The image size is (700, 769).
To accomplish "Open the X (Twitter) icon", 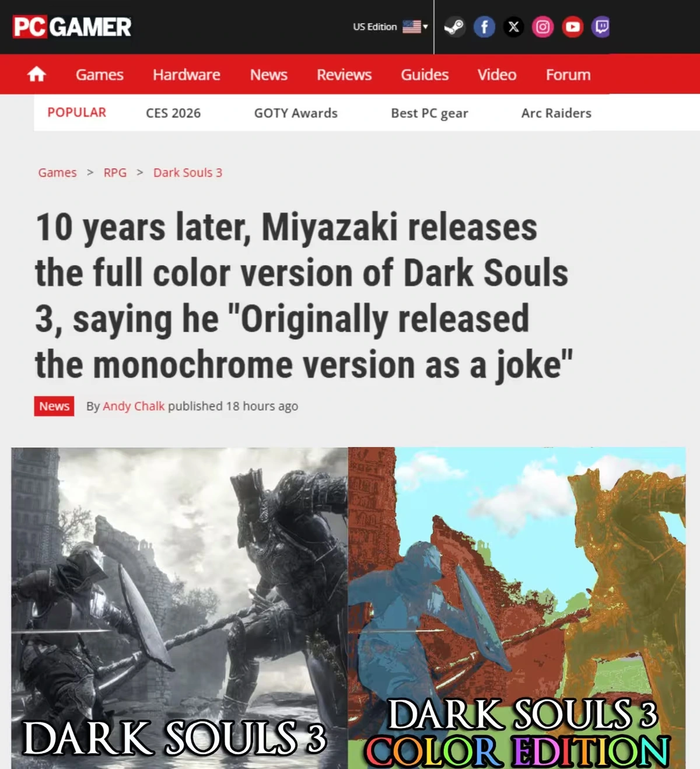I will coord(513,27).
